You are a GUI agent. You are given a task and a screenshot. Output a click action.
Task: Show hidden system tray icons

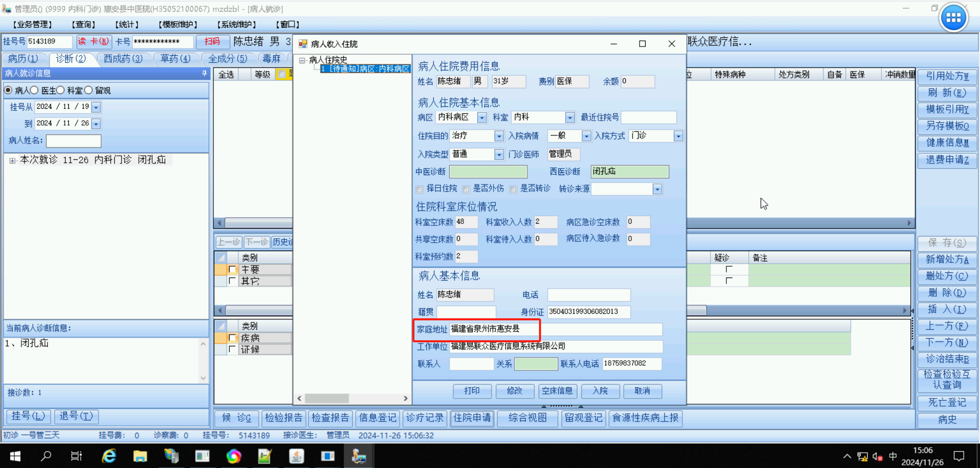click(x=847, y=456)
